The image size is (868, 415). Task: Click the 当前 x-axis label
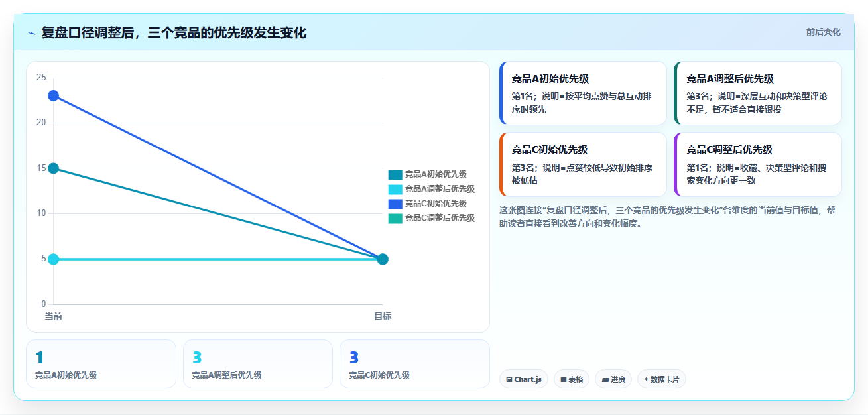coord(53,316)
